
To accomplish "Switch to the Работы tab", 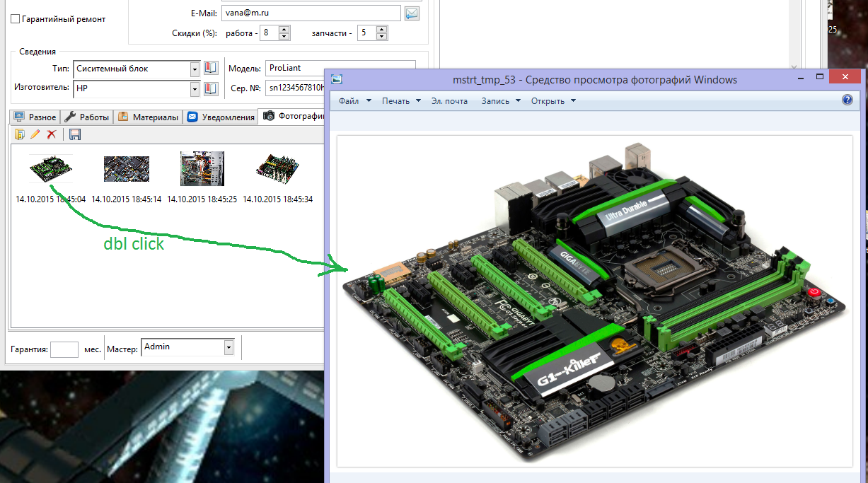I will 87,117.
